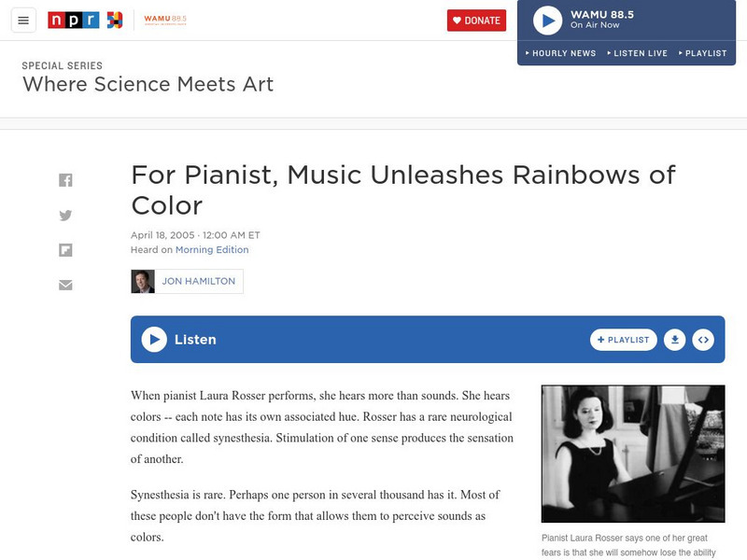Open Where Science Meets Art series
The width and height of the screenshot is (747, 560).
pyautogui.click(x=148, y=84)
